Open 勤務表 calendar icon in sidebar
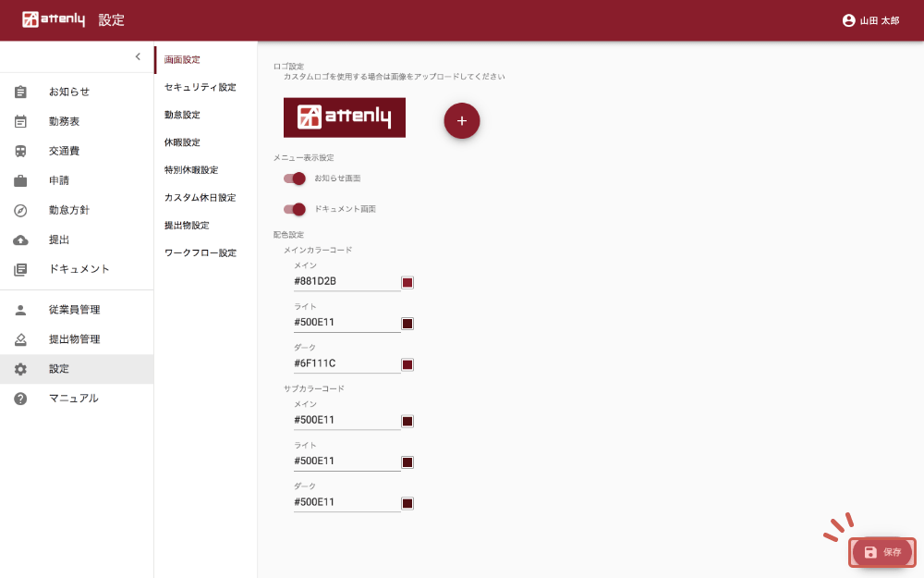924x578 pixels. (20, 121)
